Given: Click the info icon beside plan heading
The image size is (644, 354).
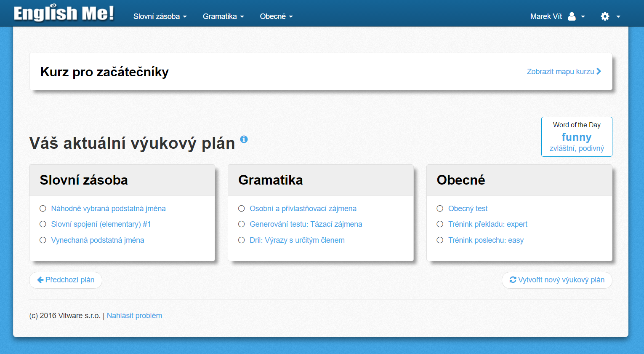Looking at the screenshot, I should tap(244, 139).
